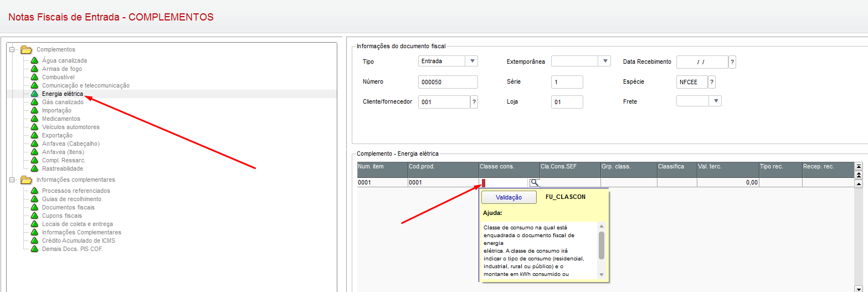
Task: Click the Val. terc. cell showing 0,00
Action: 728,182
